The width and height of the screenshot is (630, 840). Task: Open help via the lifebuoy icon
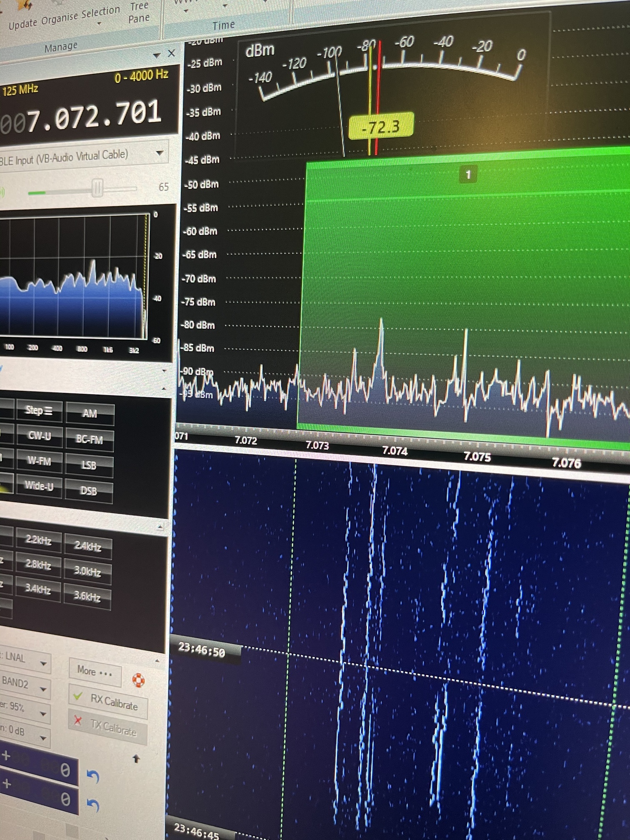[139, 680]
